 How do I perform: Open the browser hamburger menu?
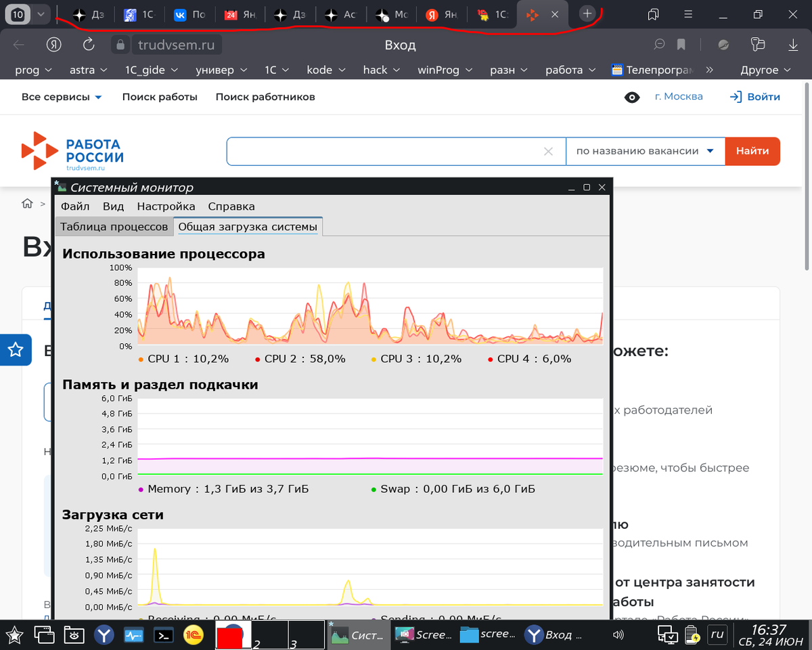tap(688, 14)
